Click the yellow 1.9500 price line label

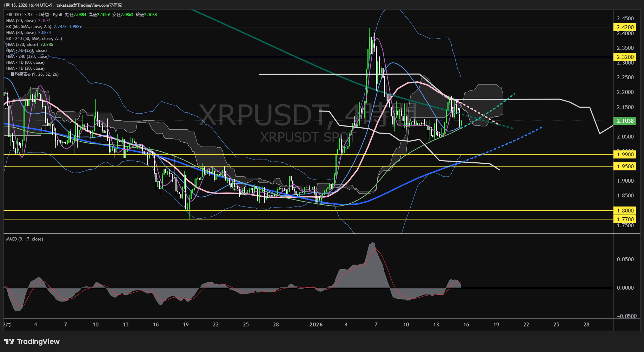pyautogui.click(x=625, y=166)
